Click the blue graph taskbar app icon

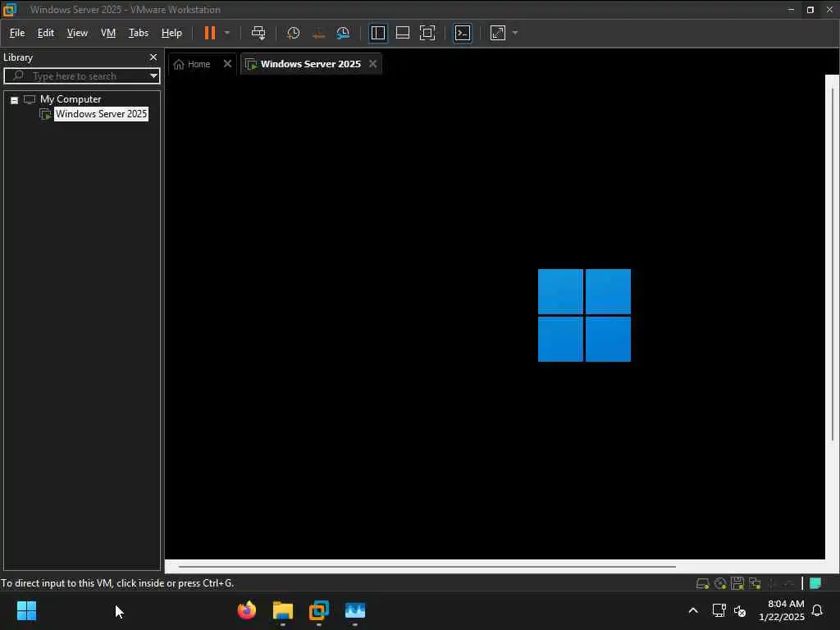pos(354,610)
